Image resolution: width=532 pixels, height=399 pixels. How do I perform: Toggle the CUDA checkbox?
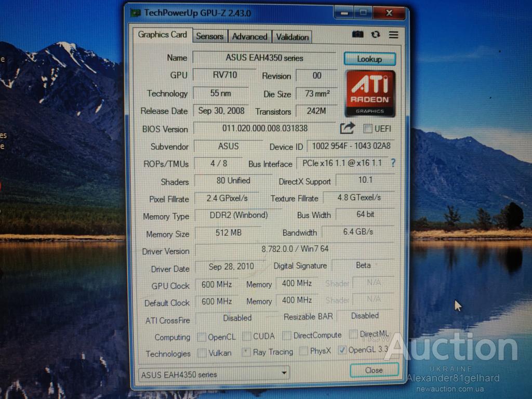point(247,336)
